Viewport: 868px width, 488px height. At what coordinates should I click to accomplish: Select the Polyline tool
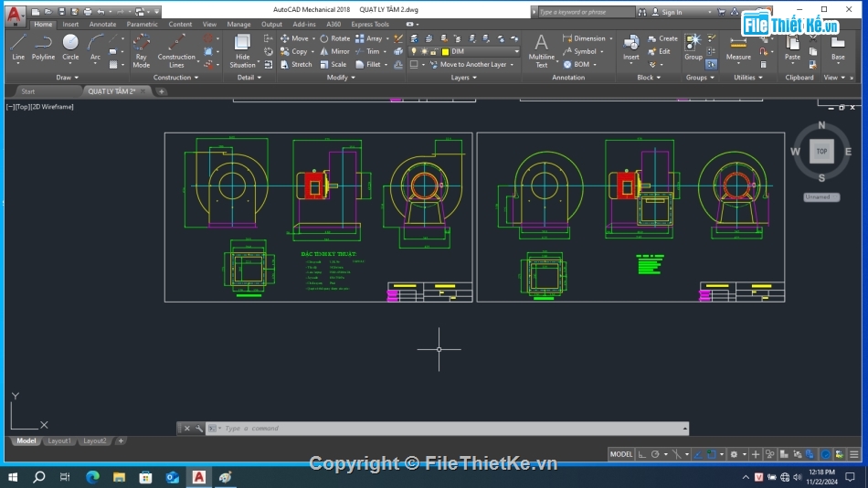point(43,48)
